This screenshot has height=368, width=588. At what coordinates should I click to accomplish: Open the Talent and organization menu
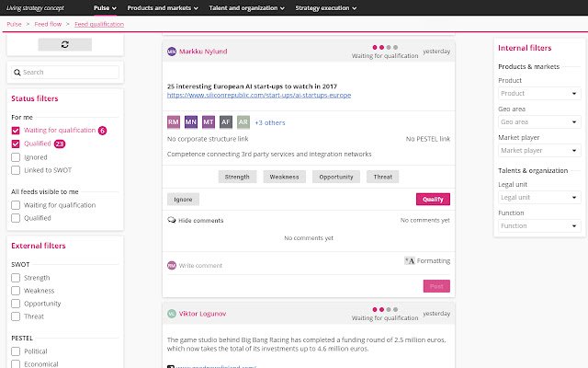247,8
